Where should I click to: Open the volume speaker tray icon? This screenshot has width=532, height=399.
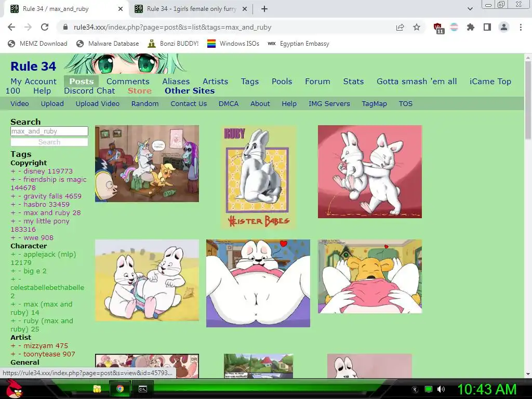click(441, 389)
